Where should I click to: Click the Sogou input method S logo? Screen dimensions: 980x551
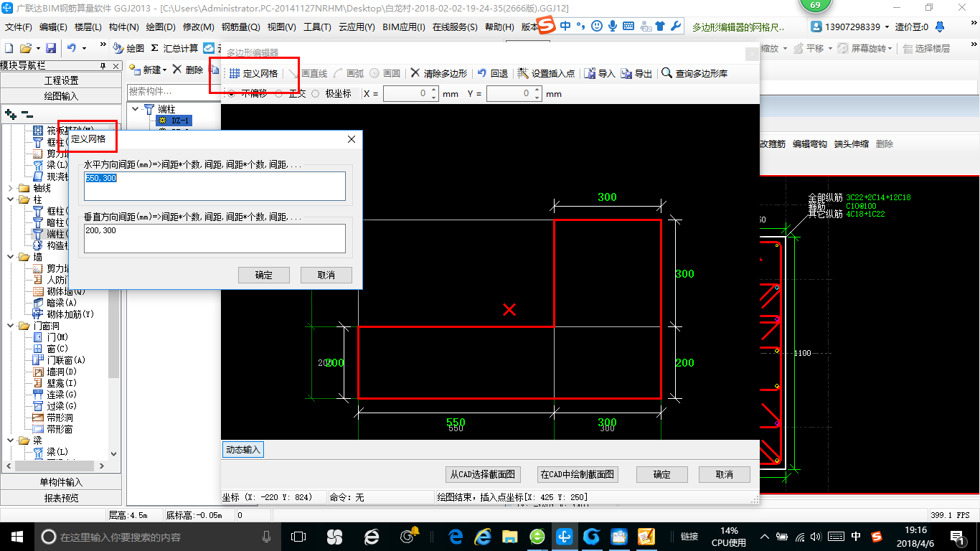547,26
